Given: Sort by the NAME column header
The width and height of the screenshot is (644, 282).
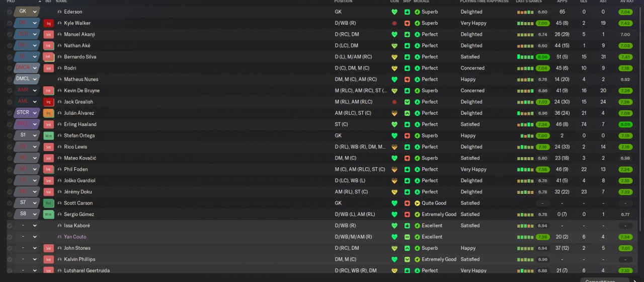Looking at the screenshot, I should click(x=61, y=2).
